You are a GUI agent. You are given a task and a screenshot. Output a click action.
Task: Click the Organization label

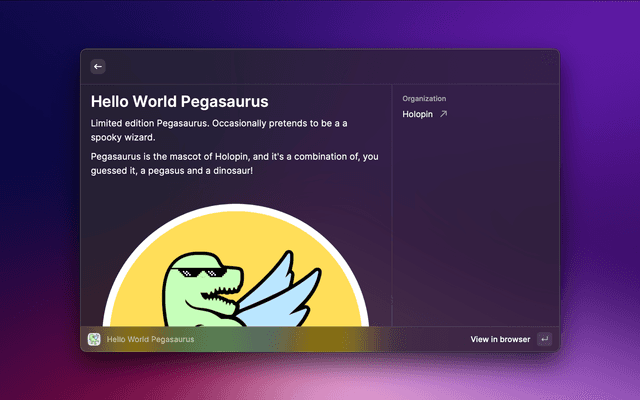click(x=424, y=99)
